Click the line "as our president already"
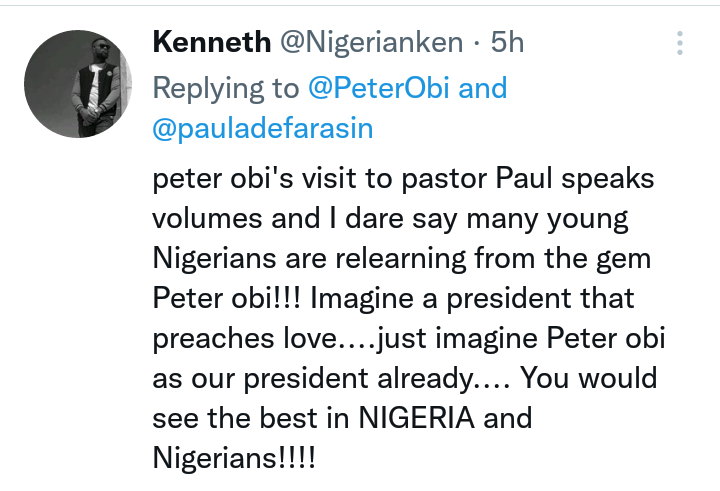Image resolution: width=720 pixels, height=491 pixels. (405, 378)
